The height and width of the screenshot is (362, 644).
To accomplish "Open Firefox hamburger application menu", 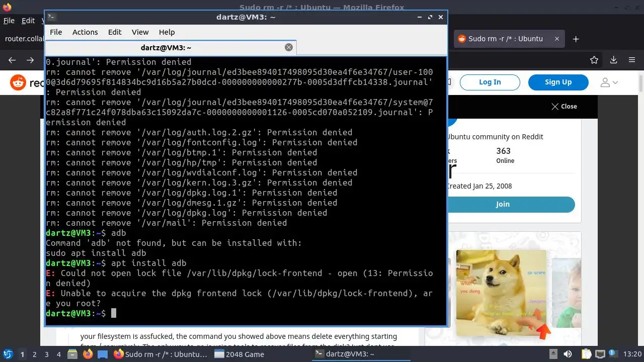I will (x=632, y=60).
